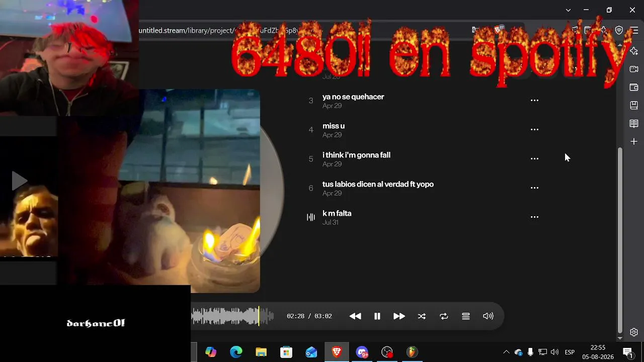644x362 pixels.
Task: Skip to the previous track
Action: pos(355,316)
